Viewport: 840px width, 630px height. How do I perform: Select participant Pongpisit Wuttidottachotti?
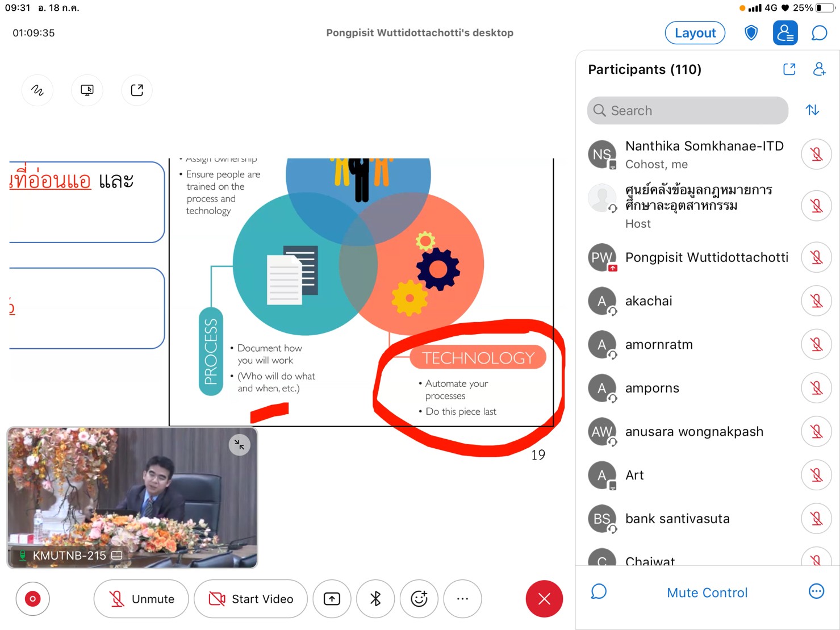pyautogui.click(x=708, y=257)
